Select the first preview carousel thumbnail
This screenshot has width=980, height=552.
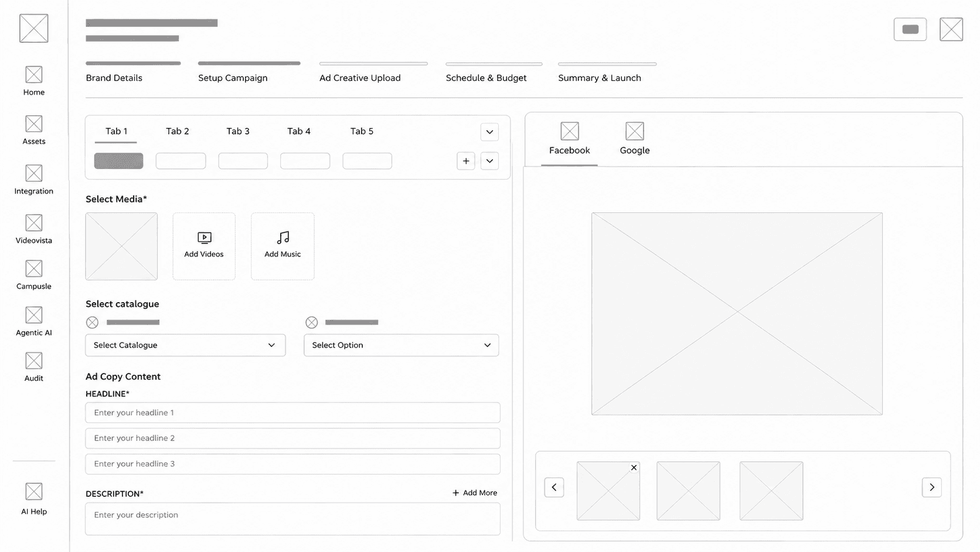(x=608, y=491)
